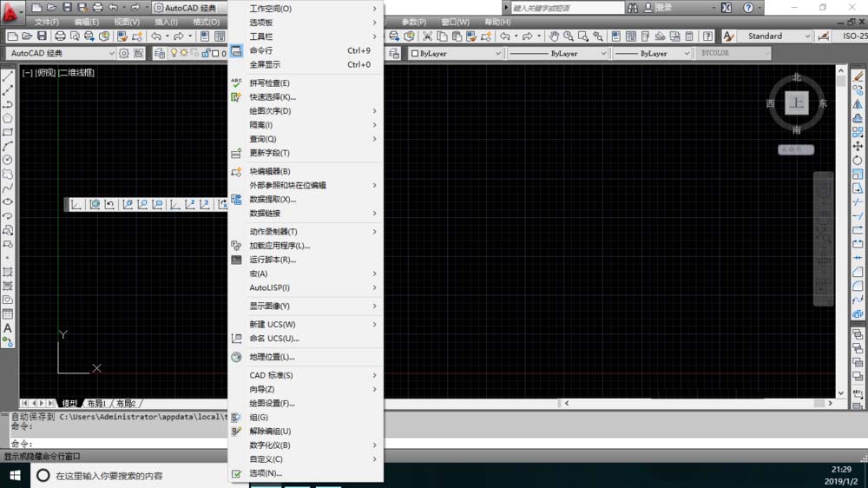Click the Pan hand icon
The image size is (868, 488).
tap(554, 36)
